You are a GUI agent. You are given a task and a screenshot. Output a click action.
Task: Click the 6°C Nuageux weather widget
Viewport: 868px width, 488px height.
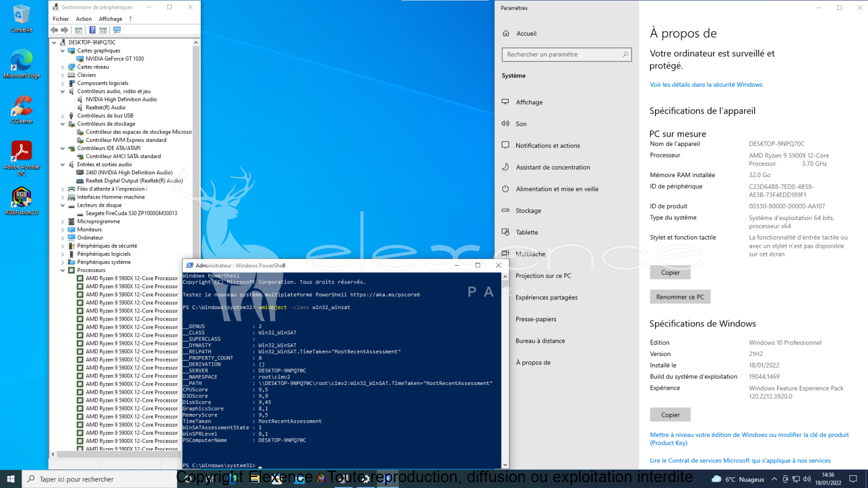[738, 479]
